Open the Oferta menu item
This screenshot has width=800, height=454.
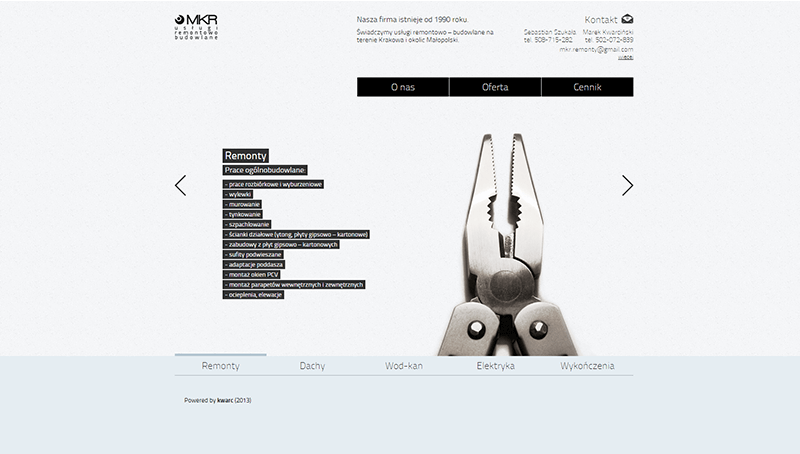tap(495, 87)
